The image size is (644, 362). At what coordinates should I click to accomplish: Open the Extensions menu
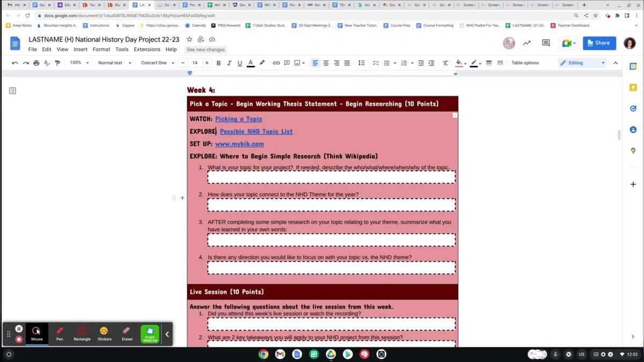coord(147,49)
